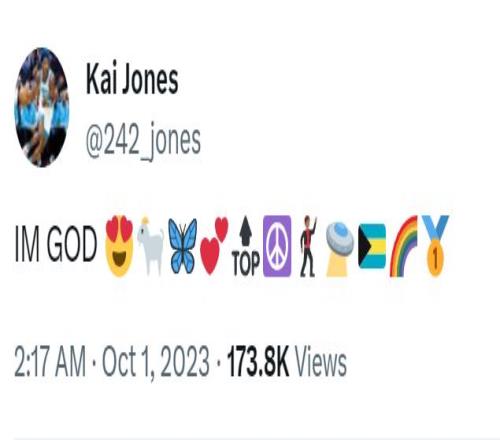Open the @242_jones handle link
This screenshot has height=440, width=500.
tap(143, 141)
